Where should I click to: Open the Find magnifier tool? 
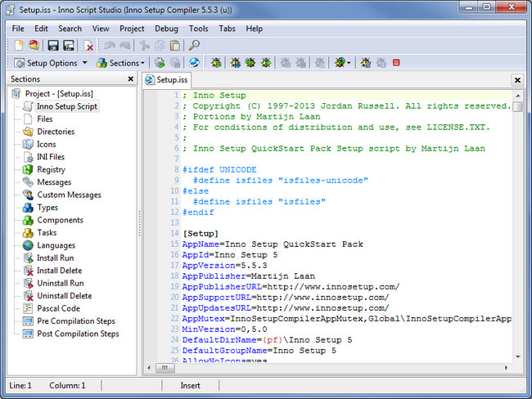(x=194, y=45)
